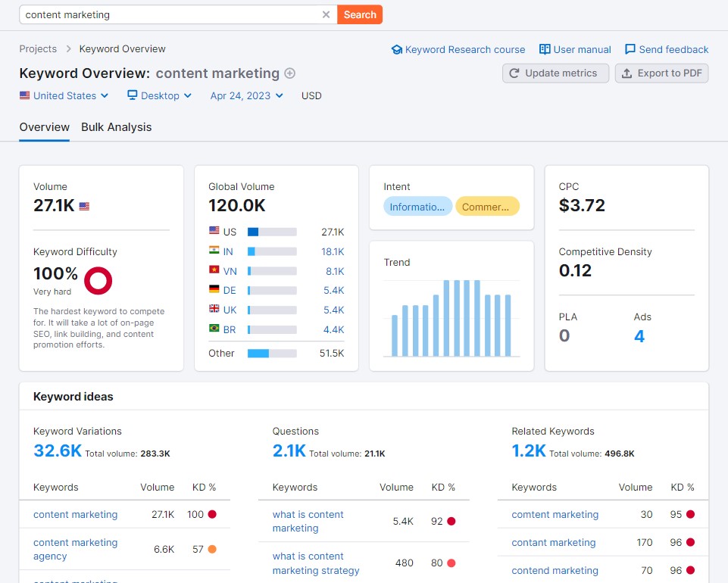Click the orange KD dot beside 57
Viewport: 728px width, 583px height.
click(212, 549)
